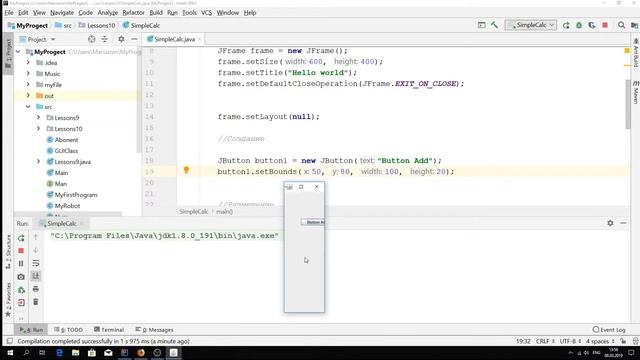Open the Navigate menu

tap(62, 13)
